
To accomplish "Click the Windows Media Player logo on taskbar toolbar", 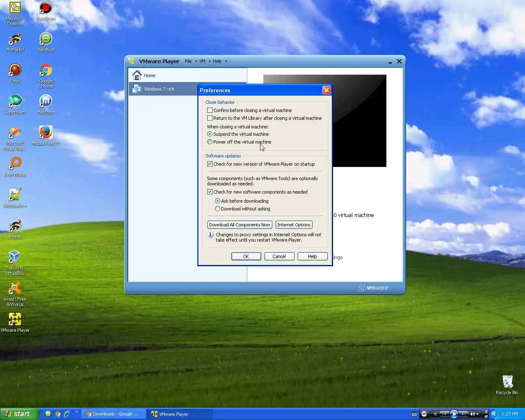I will click(x=424, y=414).
